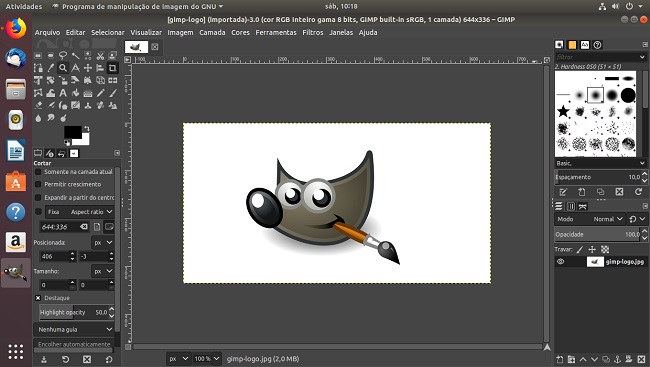Select the Text tool
Image resolution: width=650 pixels, height=367 pixels.
(63, 93)
